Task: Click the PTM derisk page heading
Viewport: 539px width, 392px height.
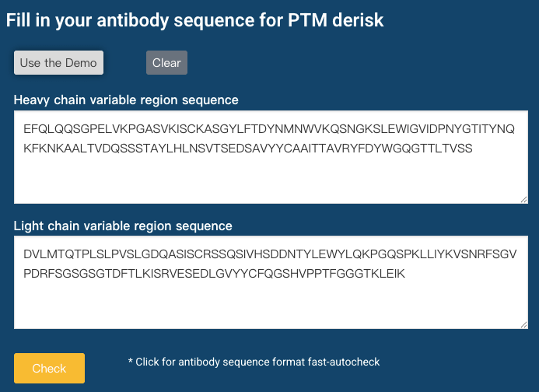Action: pyautogui.click(x=195, y=19)
